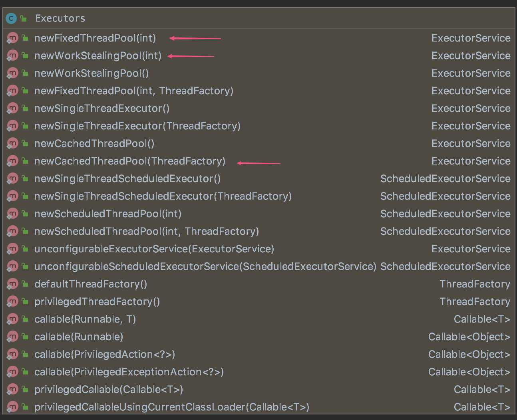Viewport: 517px width, 420px height.
Task: Click public lock icon beside Executors header
Action: coord(24,18)
